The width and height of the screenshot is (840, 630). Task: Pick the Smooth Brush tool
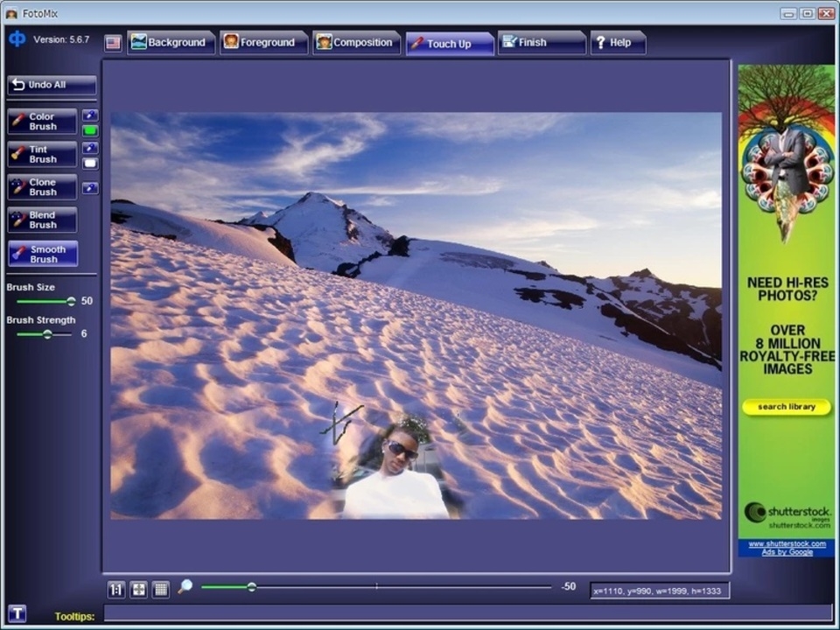42,254
